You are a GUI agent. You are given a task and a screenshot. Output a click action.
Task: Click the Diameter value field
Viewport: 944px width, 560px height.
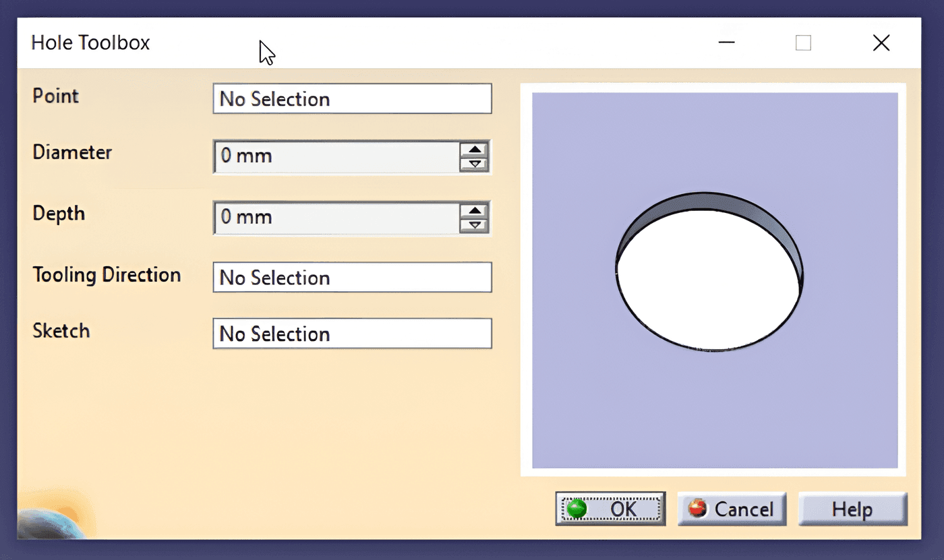click(x=336, y=156)
